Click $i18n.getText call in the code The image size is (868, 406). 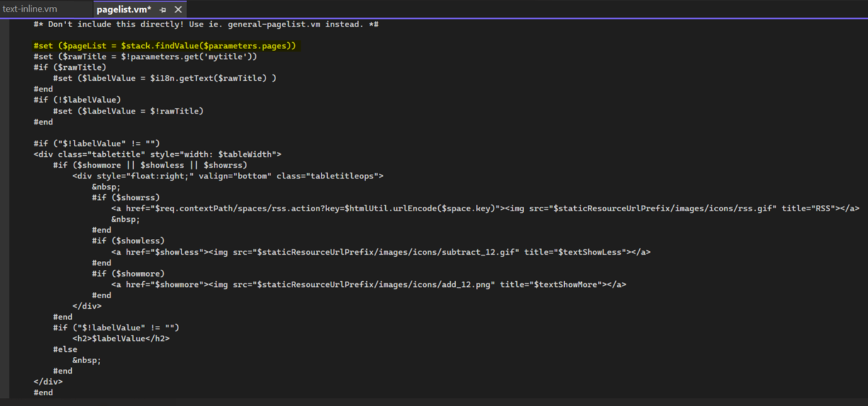(183, 78)
